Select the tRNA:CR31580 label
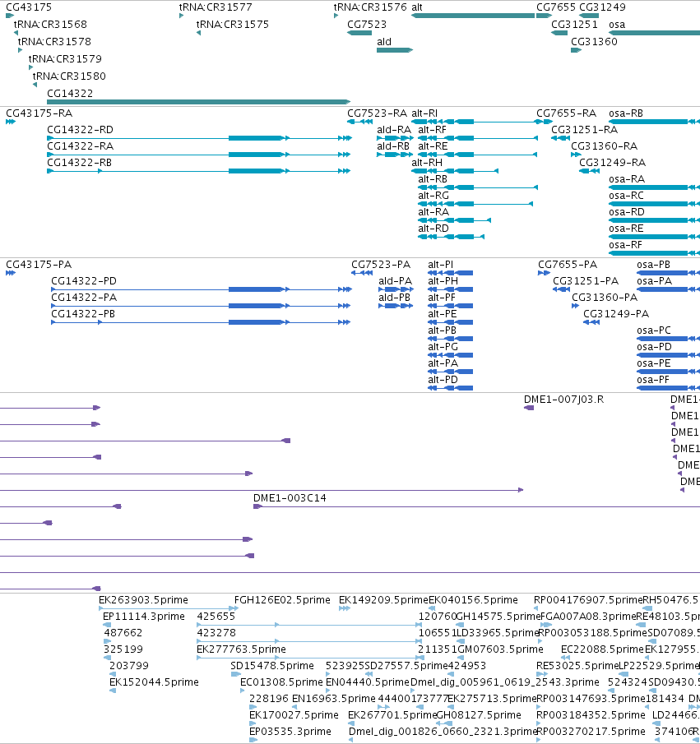Image resolution: width=700 pixels, height=744 pixels. tap(69, 76)
